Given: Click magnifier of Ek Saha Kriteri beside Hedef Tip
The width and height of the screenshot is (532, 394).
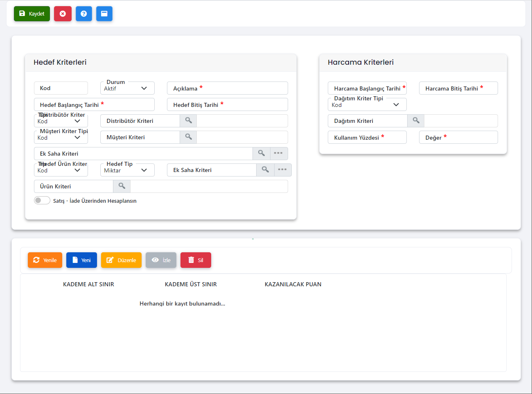Looking at the screenshot, I should tap(265, 170).
